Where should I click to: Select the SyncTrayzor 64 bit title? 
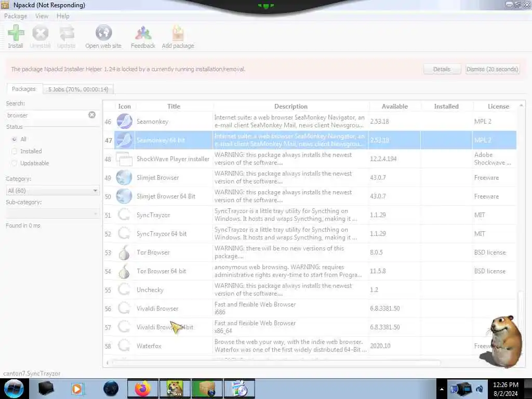coord(162,234)
